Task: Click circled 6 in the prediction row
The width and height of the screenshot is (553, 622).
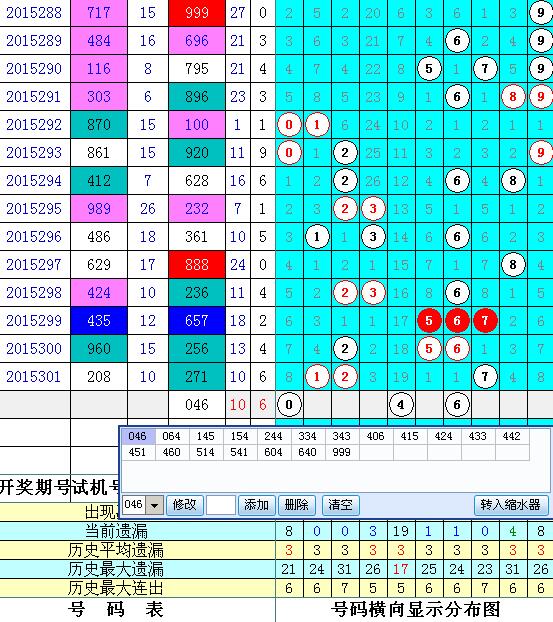Action: [457, 405]
